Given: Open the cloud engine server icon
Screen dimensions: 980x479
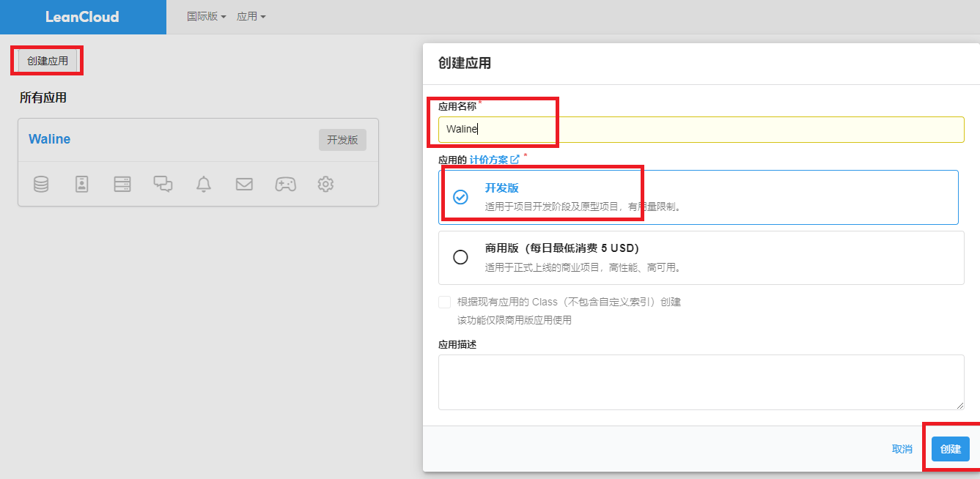Looking at the screenshot, I should point(122,184).
